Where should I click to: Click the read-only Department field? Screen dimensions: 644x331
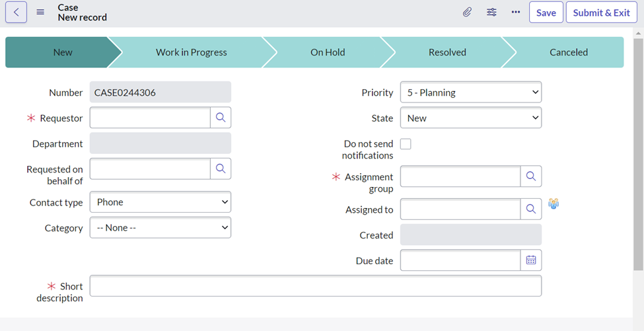tap(161, 143)
